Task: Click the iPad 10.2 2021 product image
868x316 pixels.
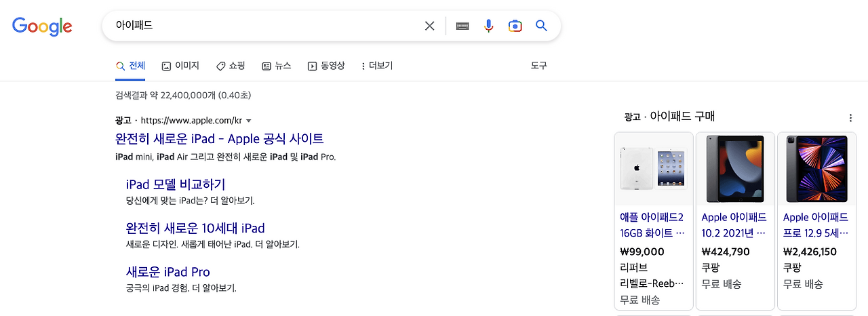Action: click(x=735, y=169)
